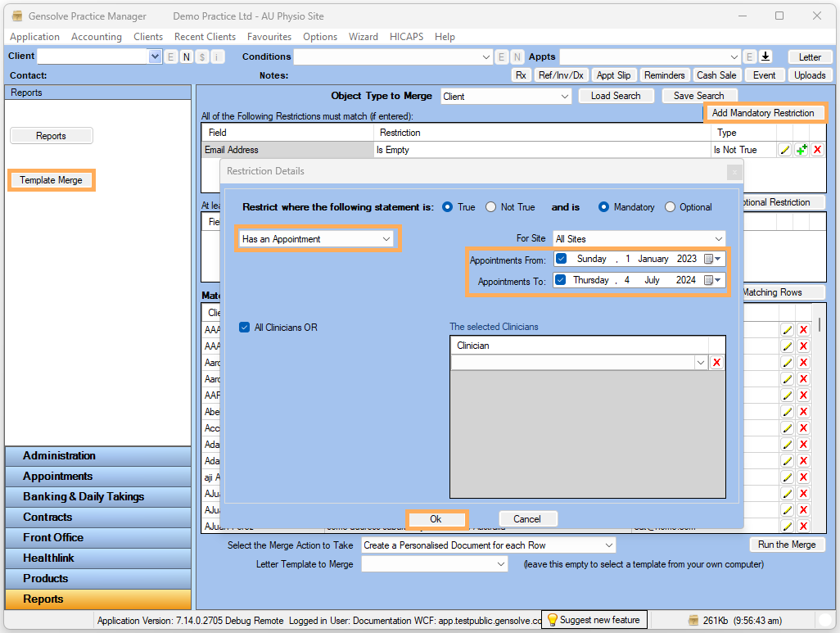Click the Template Merge button
Viewport: 840px width, 633px height.
52,180
